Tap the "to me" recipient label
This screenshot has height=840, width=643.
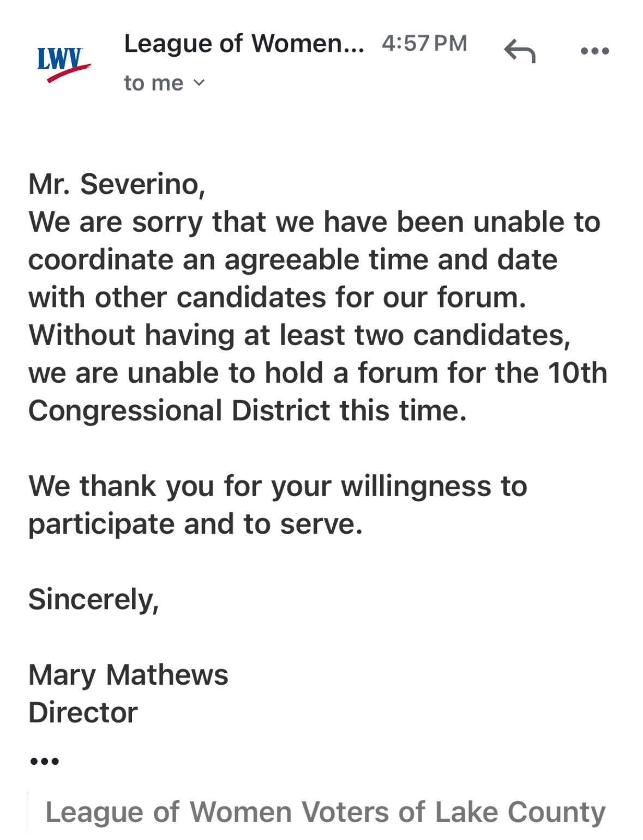154,83
